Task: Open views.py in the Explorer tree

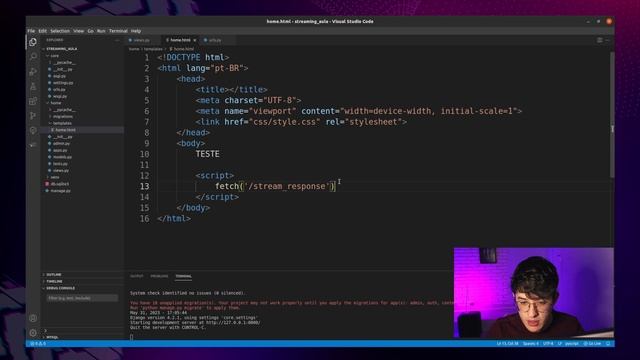Action: coord(61,170)
